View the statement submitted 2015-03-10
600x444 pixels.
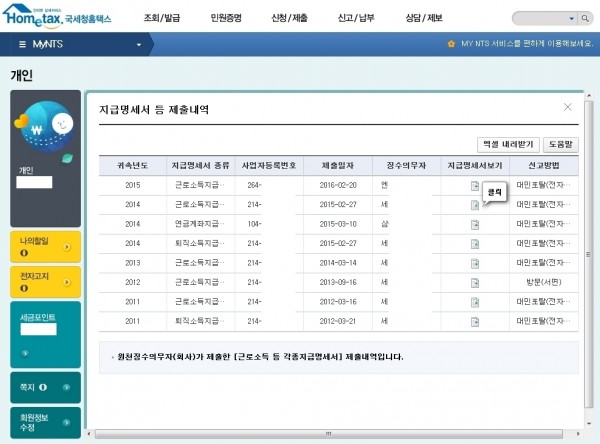click(475, 224)
